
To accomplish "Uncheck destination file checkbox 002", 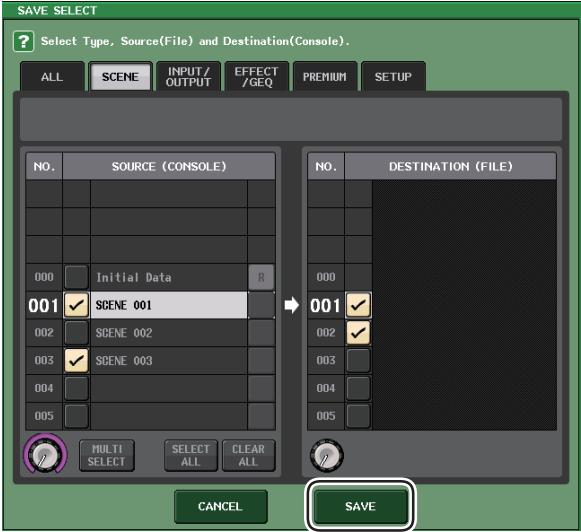I will [x=358, y=333].
